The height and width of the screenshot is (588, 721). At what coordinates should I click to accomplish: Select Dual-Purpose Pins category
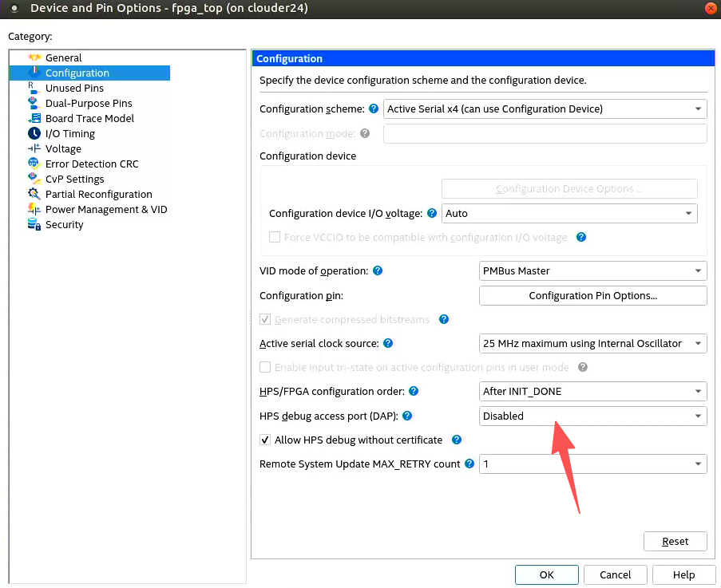point(89,103)
